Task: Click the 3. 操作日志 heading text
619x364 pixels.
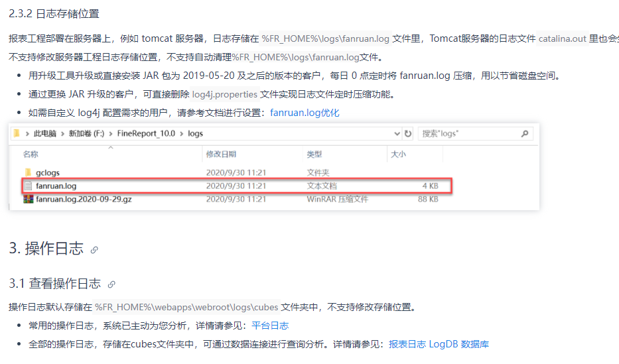Action: click(46, 249)
